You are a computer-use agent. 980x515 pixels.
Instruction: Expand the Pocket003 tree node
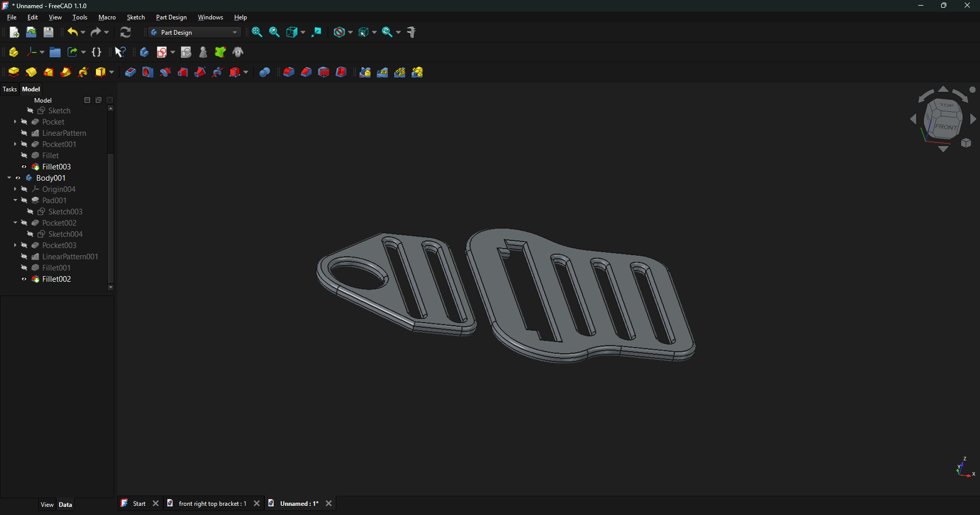[15, 246]
